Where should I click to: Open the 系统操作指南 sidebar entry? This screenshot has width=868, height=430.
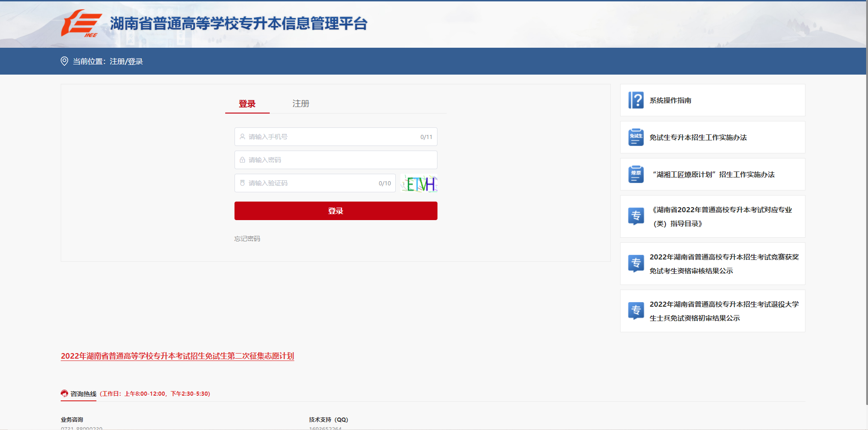(670, 100)
